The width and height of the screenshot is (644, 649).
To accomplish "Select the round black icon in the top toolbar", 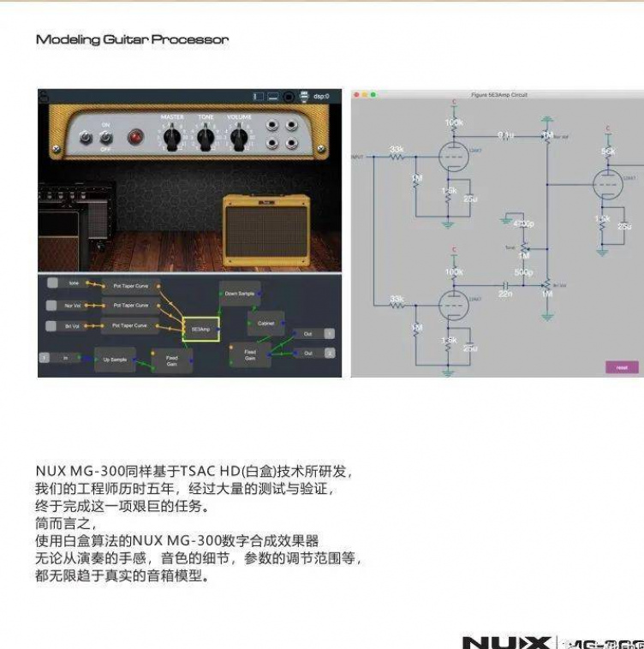I will 289,97.
